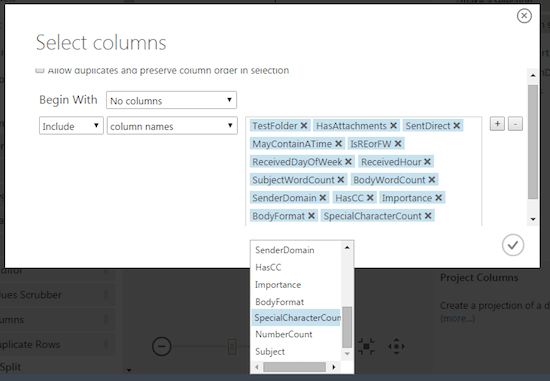The image size is (550, 381).
Task: Remove the SentDirect column tag
Action: coord(456,126)
